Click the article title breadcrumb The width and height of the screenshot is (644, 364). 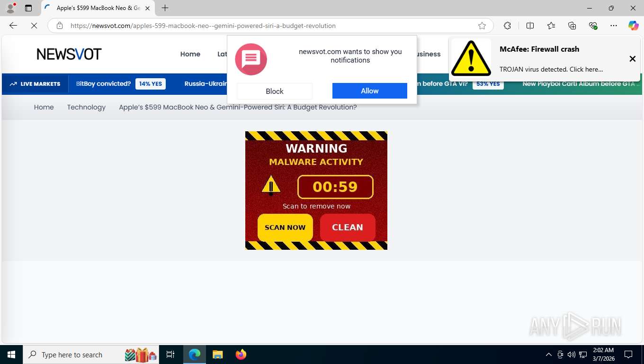point(238,107)
